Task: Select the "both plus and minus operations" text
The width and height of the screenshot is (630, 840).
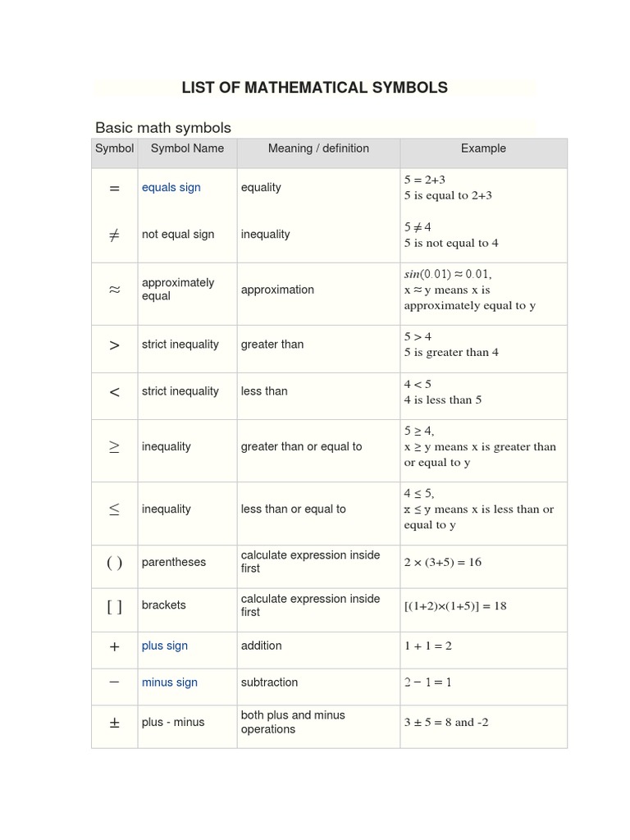Action: [293, 722]
